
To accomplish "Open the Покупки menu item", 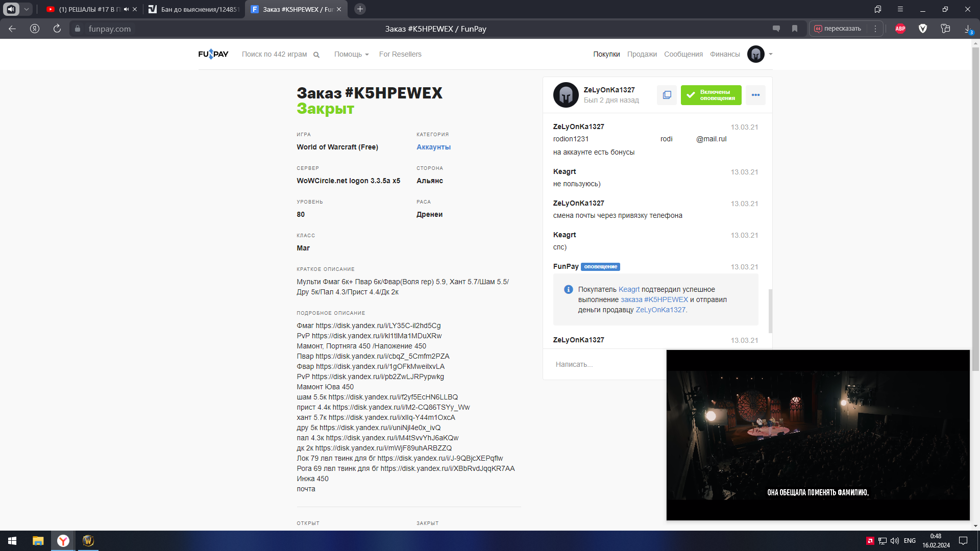I will coord(606,54).
